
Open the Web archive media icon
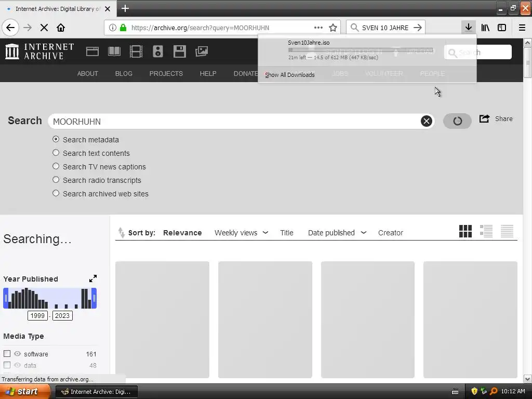click(x=92, y=51)
